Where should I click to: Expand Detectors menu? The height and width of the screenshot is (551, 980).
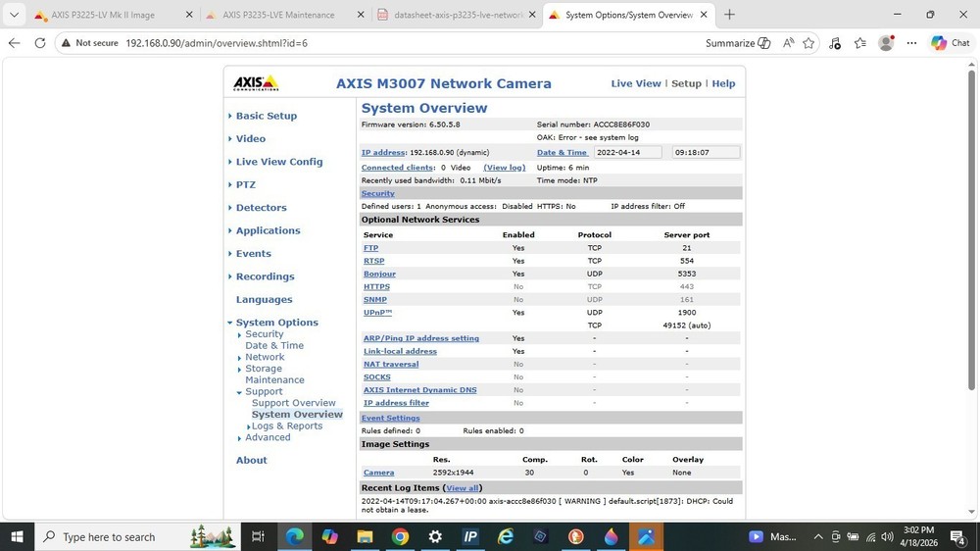click(x=262, y=208)
